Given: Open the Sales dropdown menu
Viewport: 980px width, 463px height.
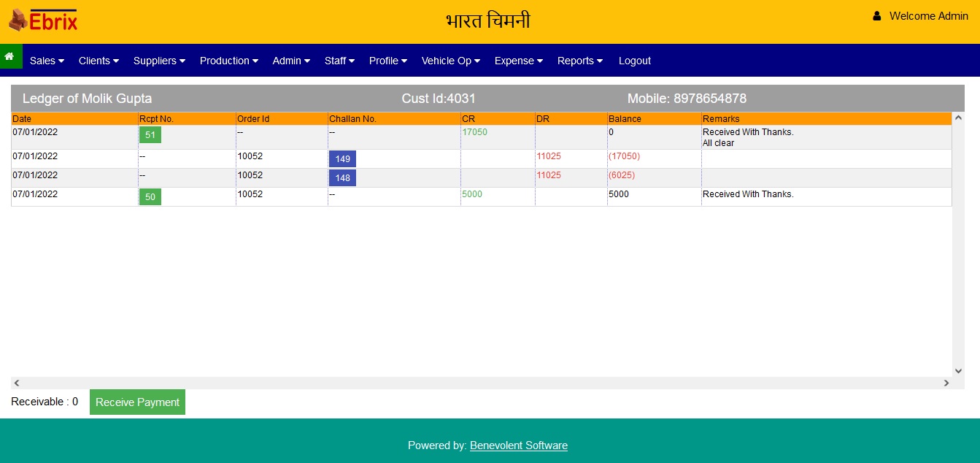Looking at the screenshot, I should pyautogui.click(x=47, y=61).
